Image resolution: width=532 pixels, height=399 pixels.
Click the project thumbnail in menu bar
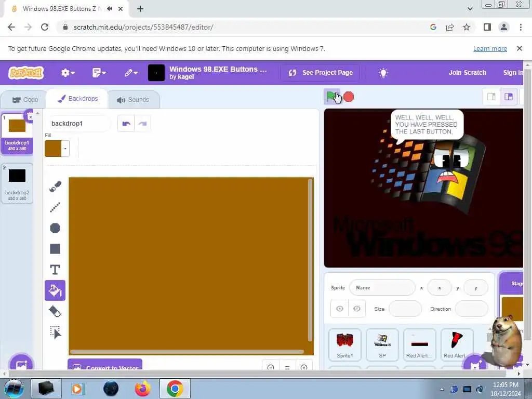156,73
